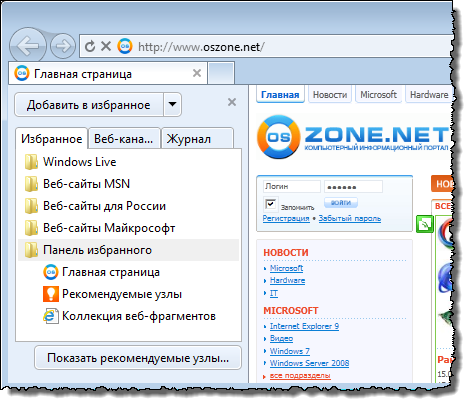Open the Регистрация link

coord(286,219)
